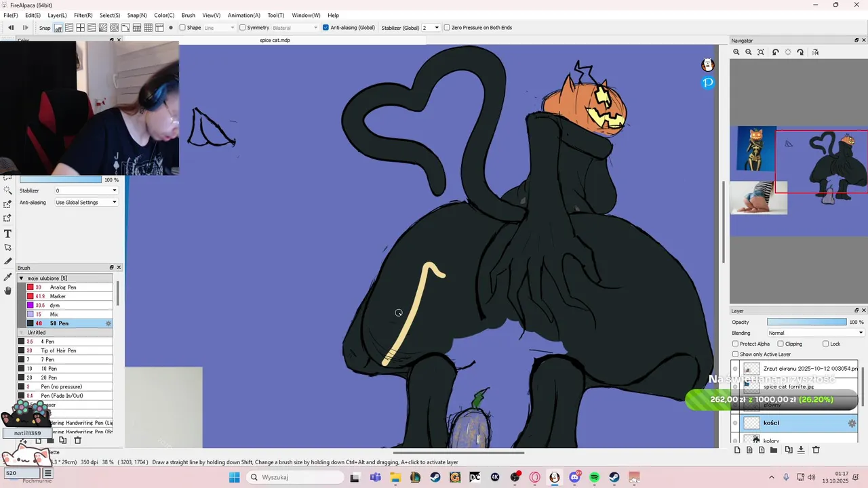The image size is (868, 488).
Task: Rotate canvas left in Navigator
Action: 776,52
